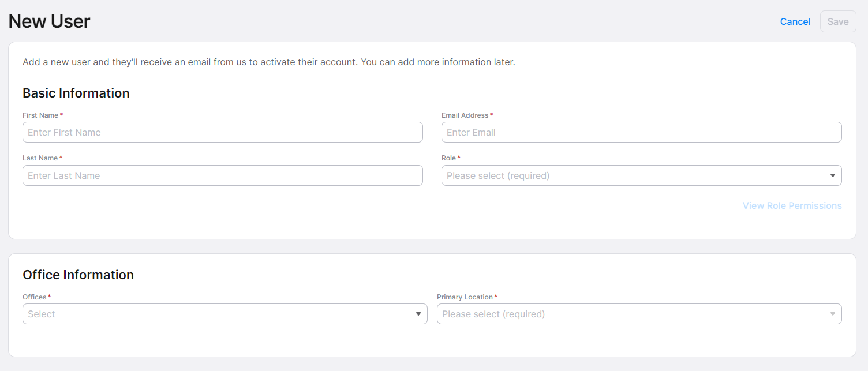Click the Offices dropdown arrow icon
The width and height of the screenshot is (868, 371).
[x=418, y=314]
